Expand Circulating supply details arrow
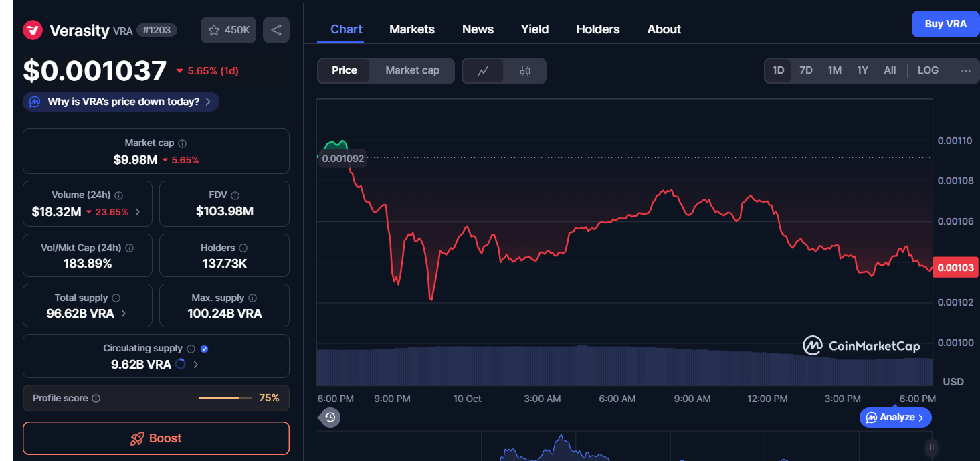The image size is (980, 461). (195, 365)
